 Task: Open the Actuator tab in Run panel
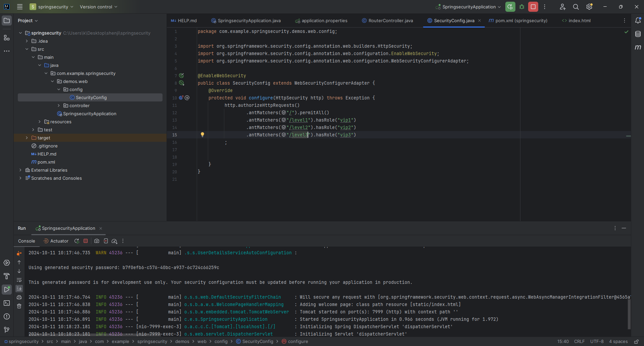pyautogui.click(x=56, y=241)
